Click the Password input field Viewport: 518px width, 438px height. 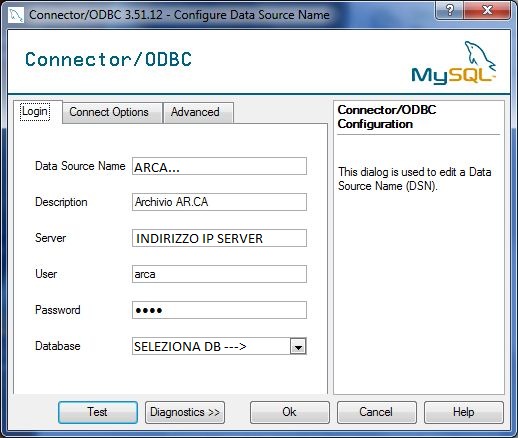(x=219, y=310)
